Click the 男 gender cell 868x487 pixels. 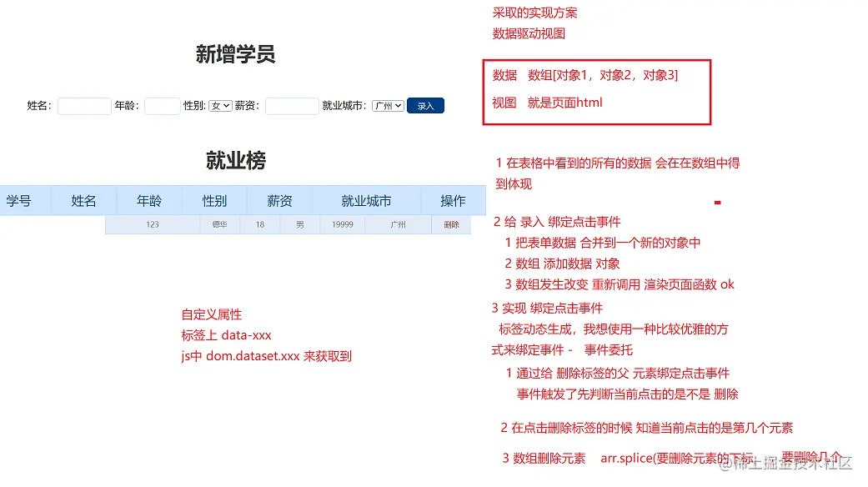[300, 224]
